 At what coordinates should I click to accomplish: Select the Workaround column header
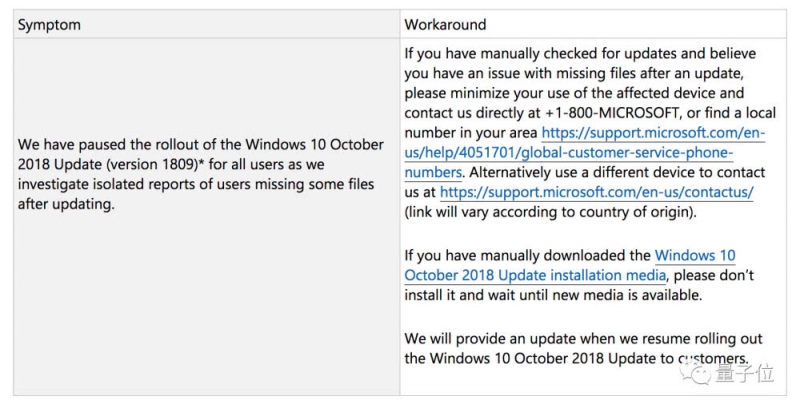(x=445, y=24)
